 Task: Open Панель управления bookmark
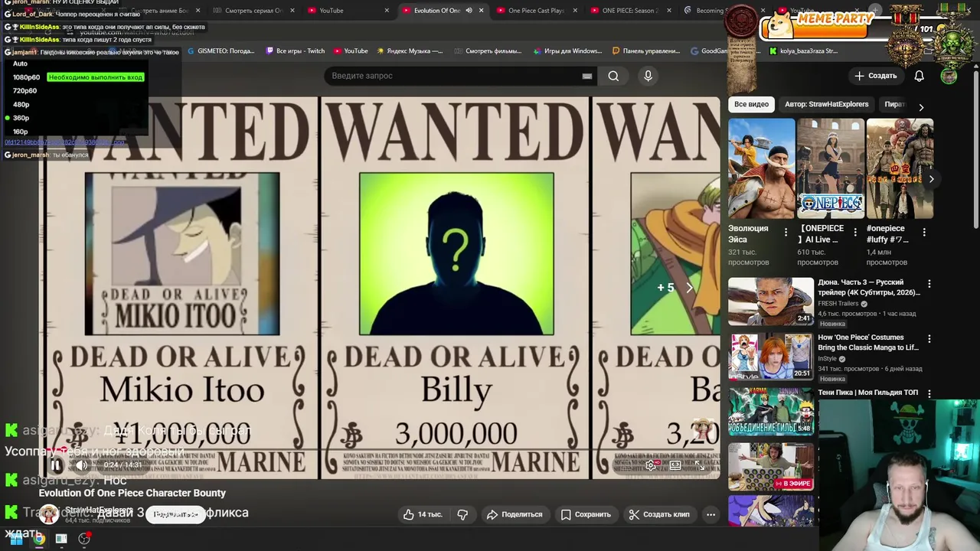pos(646,51)
